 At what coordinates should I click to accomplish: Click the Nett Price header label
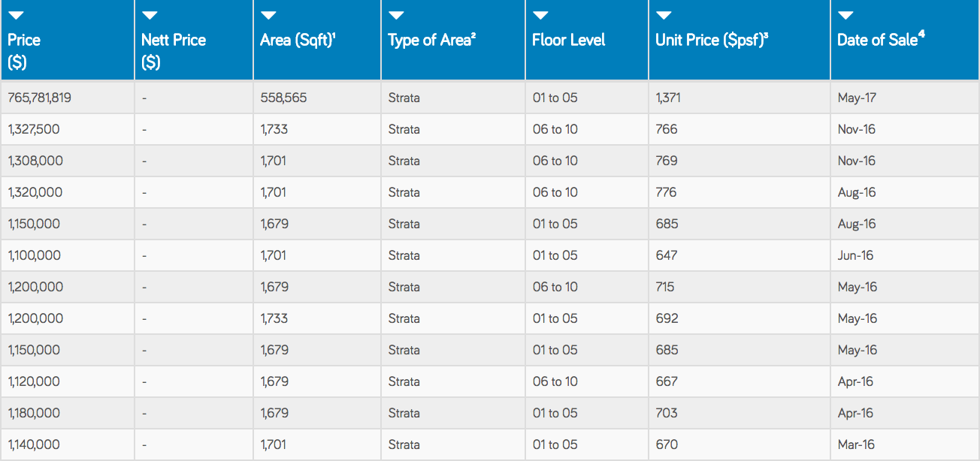[174, 51]
